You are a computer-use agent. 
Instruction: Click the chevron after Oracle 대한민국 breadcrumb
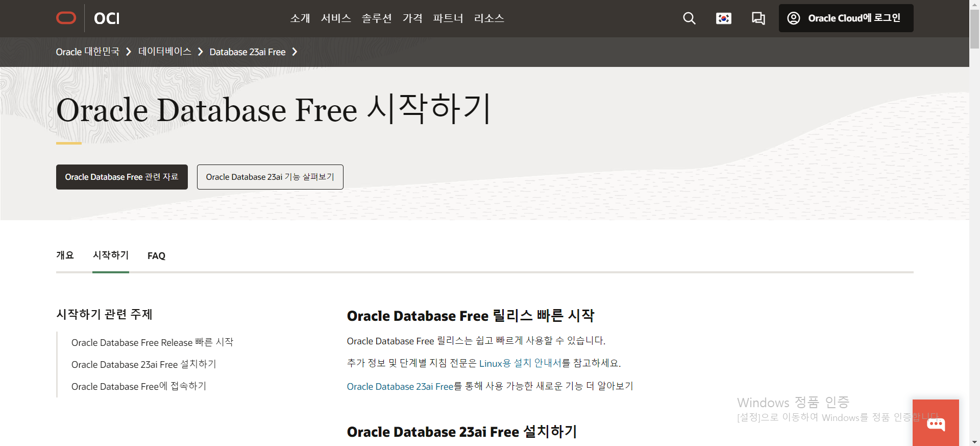coord(129,52)
